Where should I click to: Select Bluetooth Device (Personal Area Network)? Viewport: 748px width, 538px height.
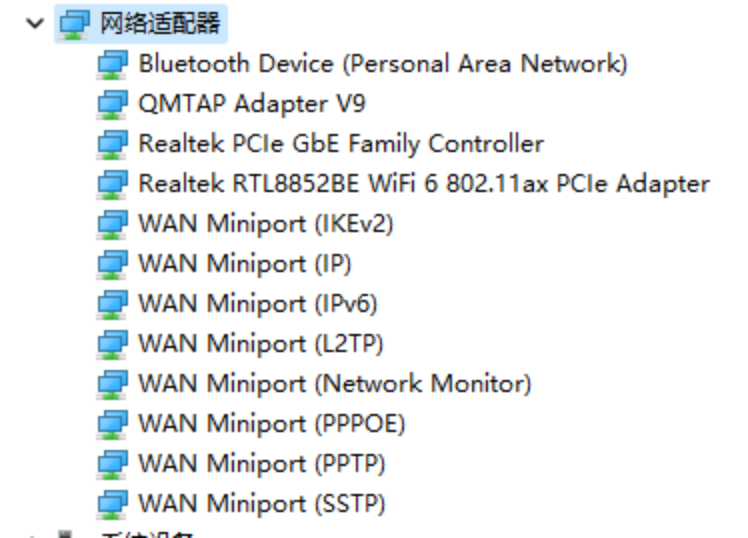tap(383, 64)
